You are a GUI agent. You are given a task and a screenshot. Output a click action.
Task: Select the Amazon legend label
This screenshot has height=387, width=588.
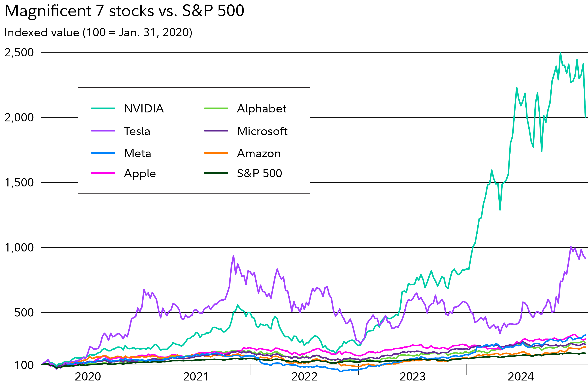coord(259,153)
